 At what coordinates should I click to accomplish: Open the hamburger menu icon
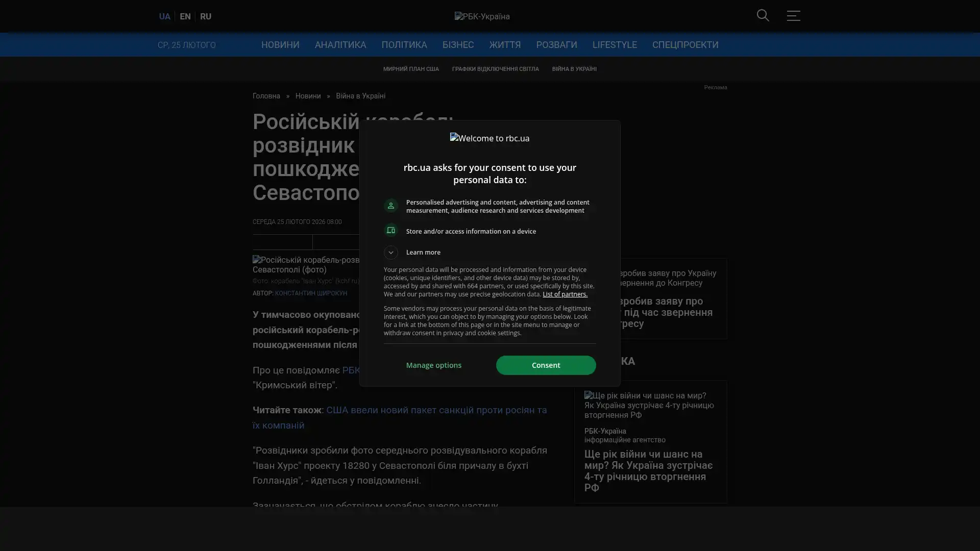click(x=793, y=16)
